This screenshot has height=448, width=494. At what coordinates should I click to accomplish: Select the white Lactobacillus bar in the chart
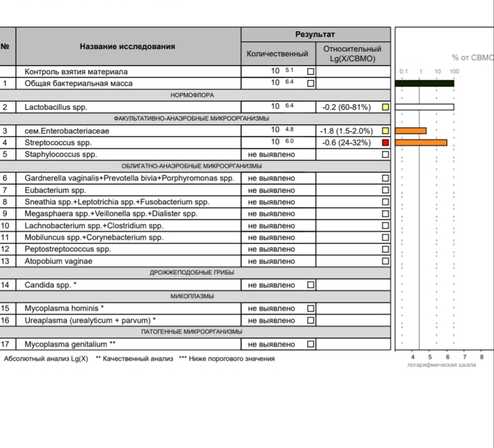424,107
